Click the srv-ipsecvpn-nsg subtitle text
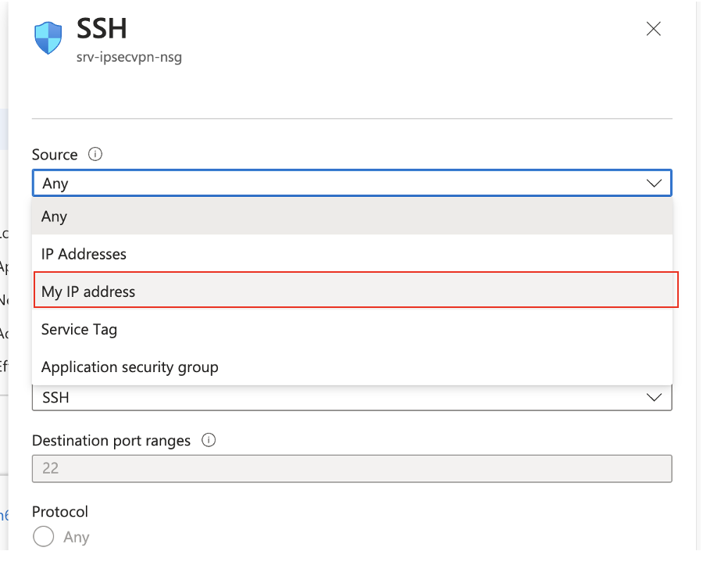Screen dimensions: 728x569 coord(129,57)
